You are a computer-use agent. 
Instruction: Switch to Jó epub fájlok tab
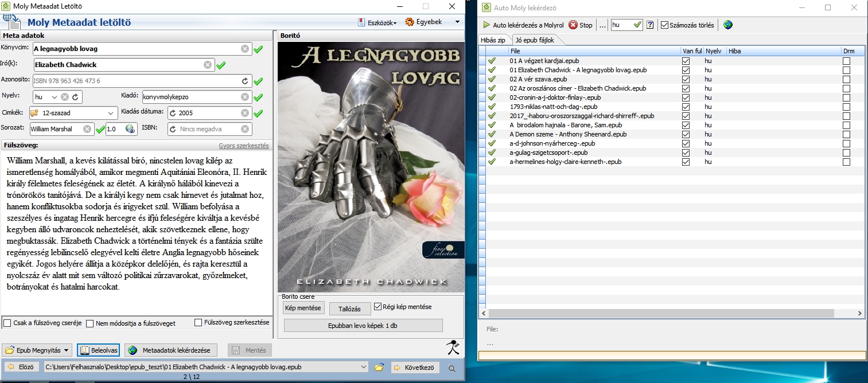click(535, 40)
